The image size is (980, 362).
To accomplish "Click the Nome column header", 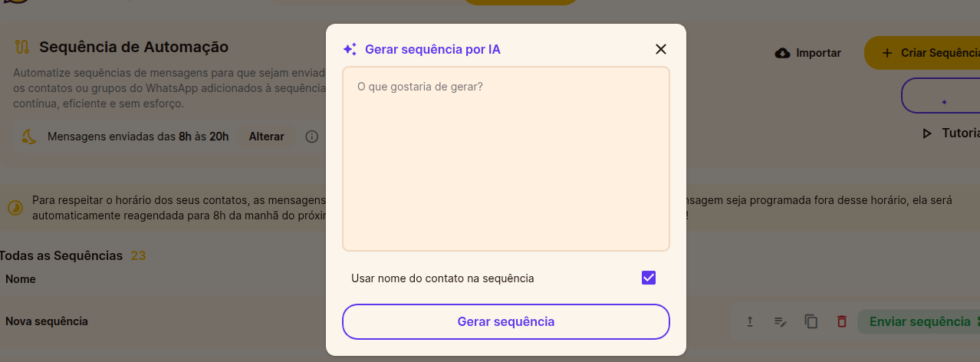I will 21,279.
